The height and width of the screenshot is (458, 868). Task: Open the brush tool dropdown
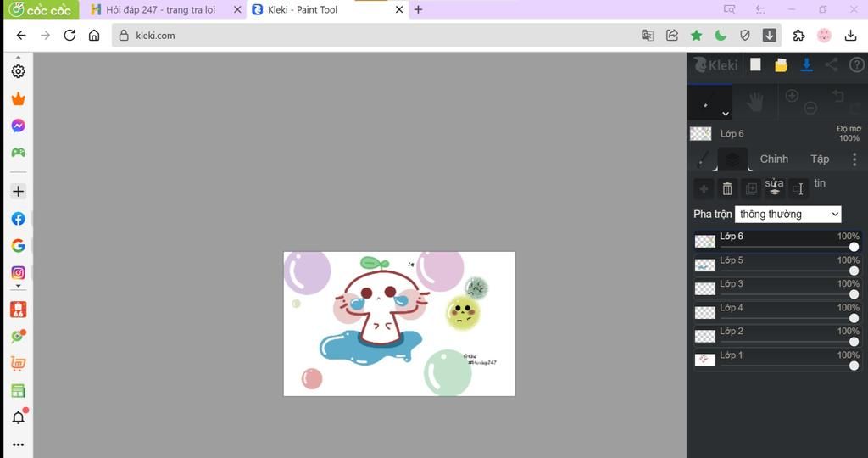726,114
